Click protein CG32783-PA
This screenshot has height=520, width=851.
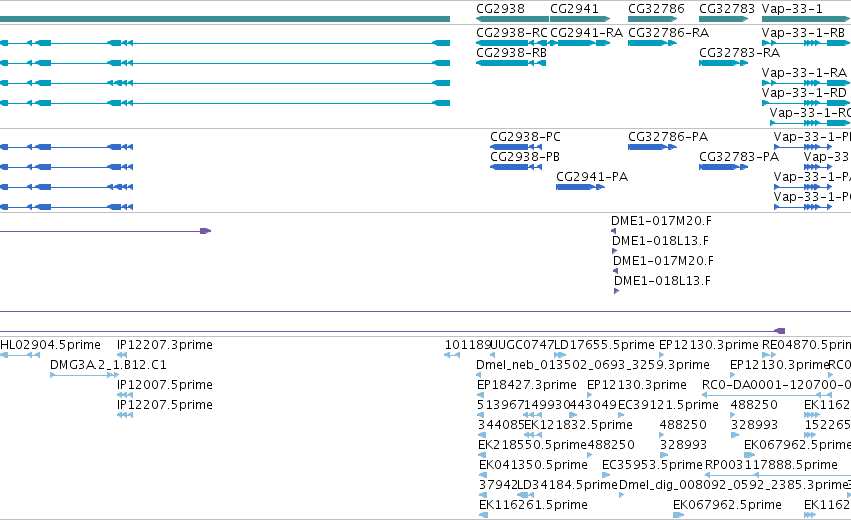click(739, 157)
